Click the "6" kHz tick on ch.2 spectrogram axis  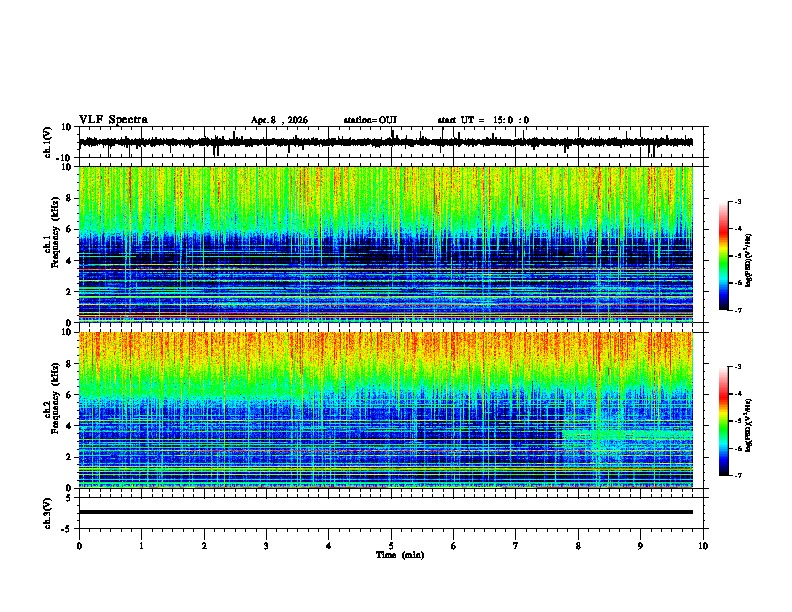tap(69, 395)
